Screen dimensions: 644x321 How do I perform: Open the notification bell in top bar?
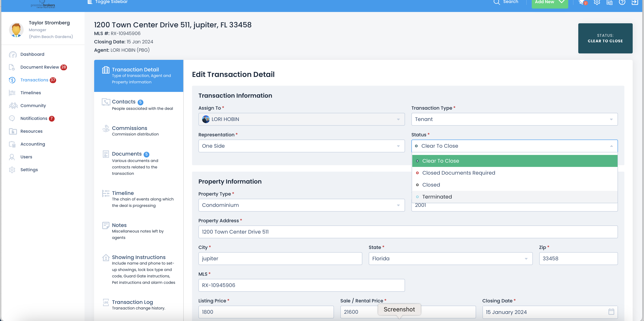pos(581,2)
